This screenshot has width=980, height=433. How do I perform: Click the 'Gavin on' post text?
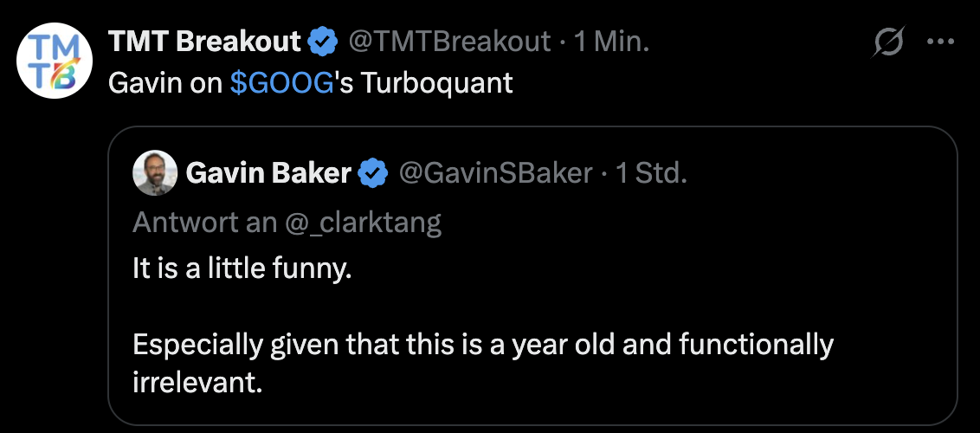[166, 82]
